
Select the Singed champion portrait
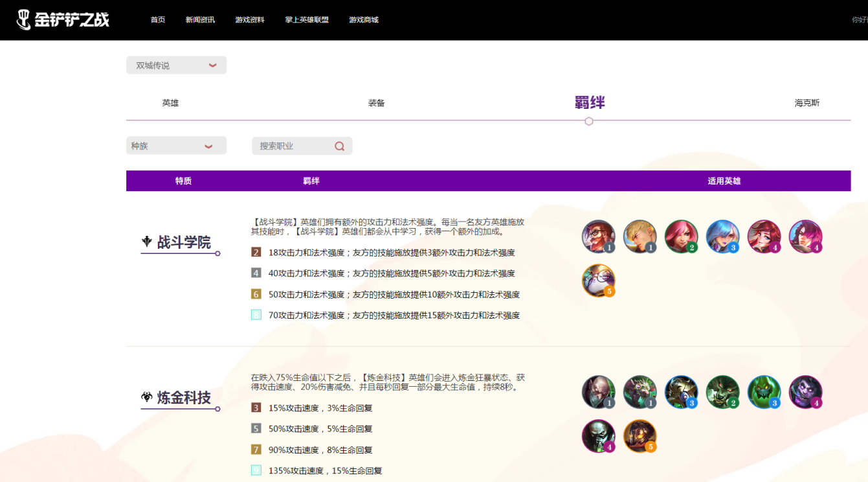598,392
